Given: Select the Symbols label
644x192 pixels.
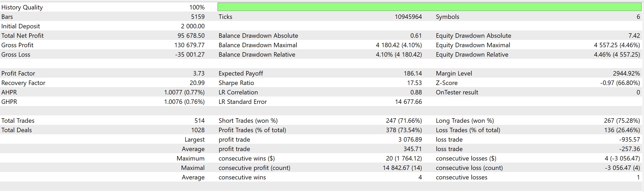Looking at the screenshot, I should pos(447,17).
